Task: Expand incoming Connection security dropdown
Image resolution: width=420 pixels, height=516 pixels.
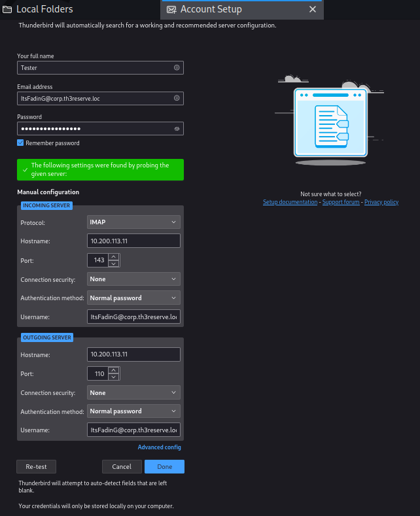Action: click(133, 279)
